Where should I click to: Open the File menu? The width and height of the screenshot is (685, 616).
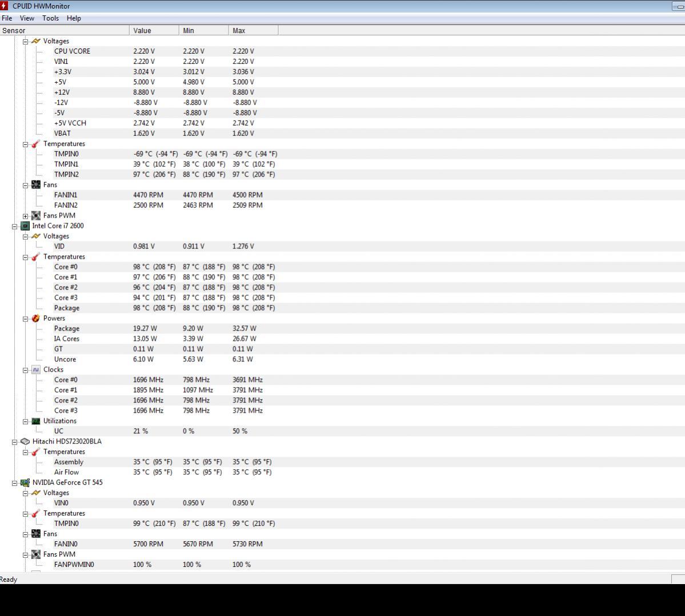point(7,18)
